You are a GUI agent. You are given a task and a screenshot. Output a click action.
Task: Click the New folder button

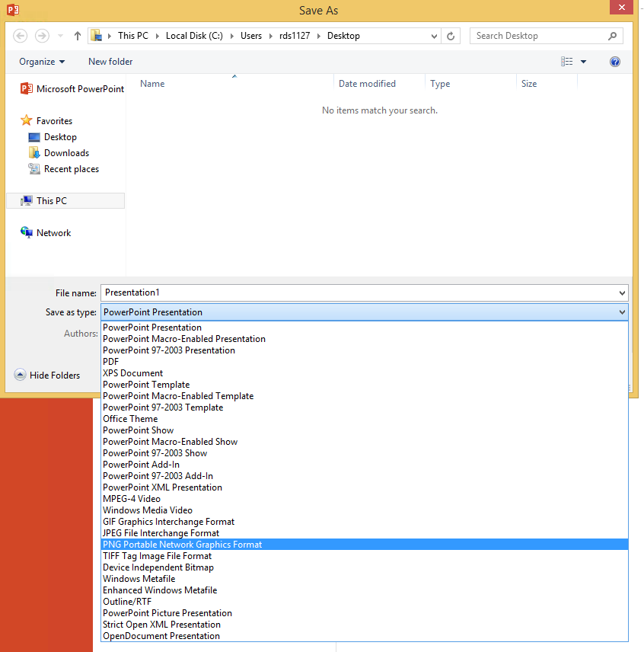pyautogui.click(x=110, y=62)
